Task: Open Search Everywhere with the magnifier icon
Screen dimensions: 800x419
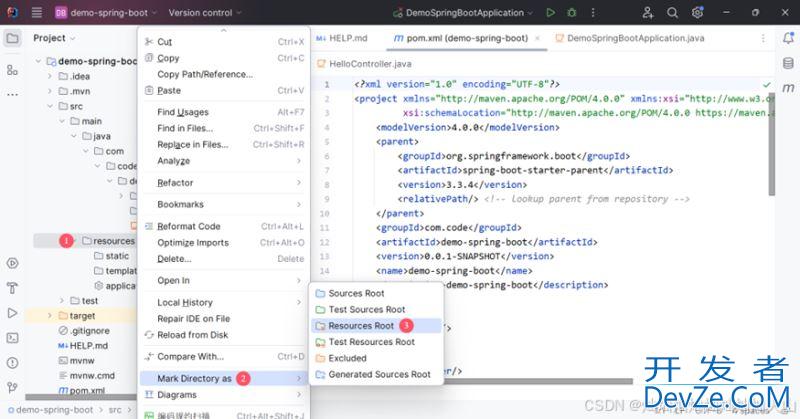Action: click(672, 12)
